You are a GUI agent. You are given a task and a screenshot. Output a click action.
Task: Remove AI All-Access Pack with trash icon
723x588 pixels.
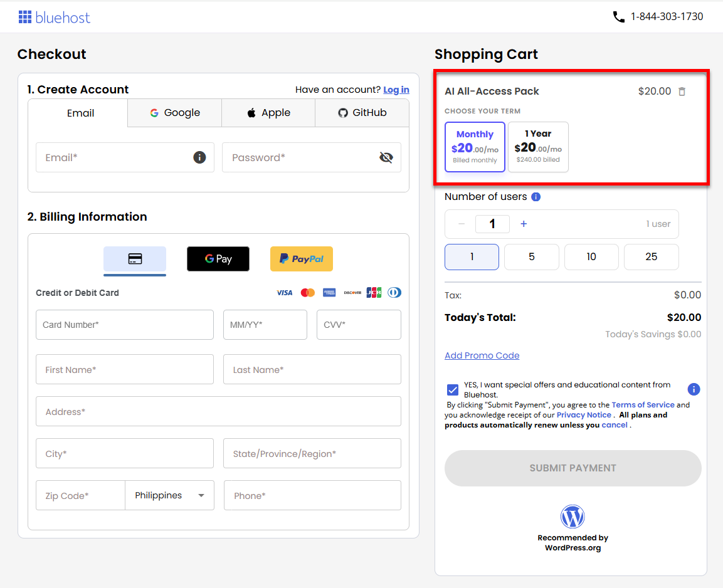pyautogui.click(x=682, y=92)
